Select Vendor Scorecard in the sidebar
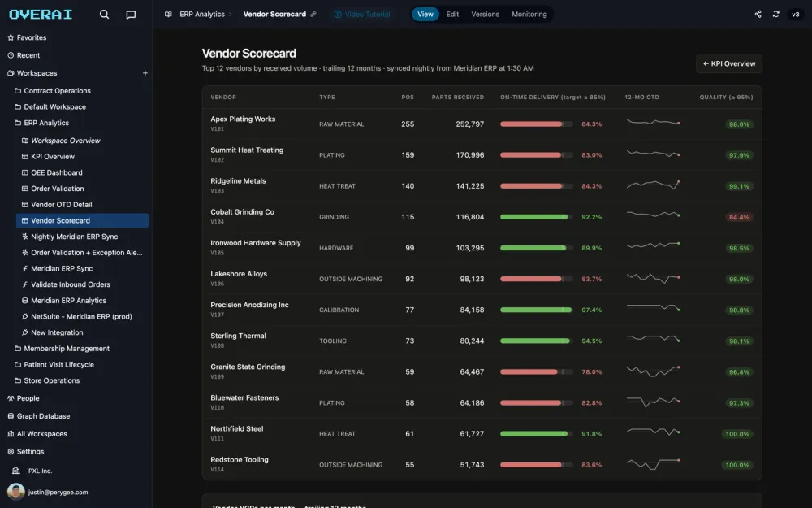 click(82, 220)
